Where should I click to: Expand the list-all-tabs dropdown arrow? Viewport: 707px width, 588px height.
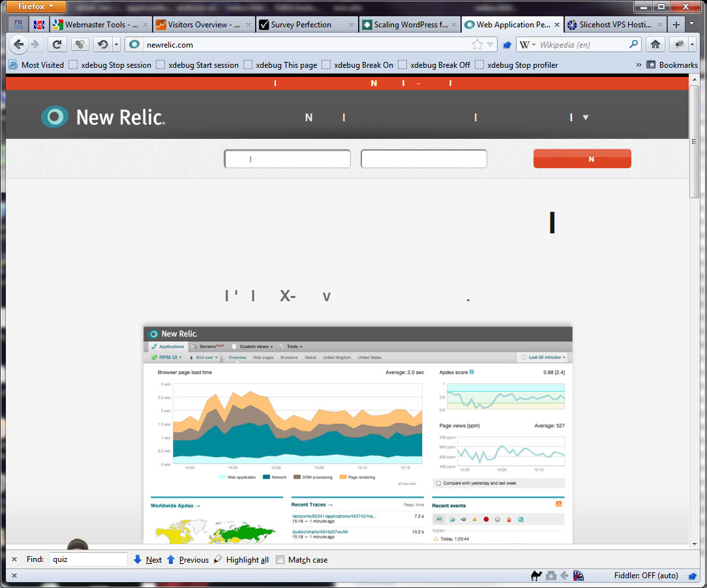tap(692, 25)
